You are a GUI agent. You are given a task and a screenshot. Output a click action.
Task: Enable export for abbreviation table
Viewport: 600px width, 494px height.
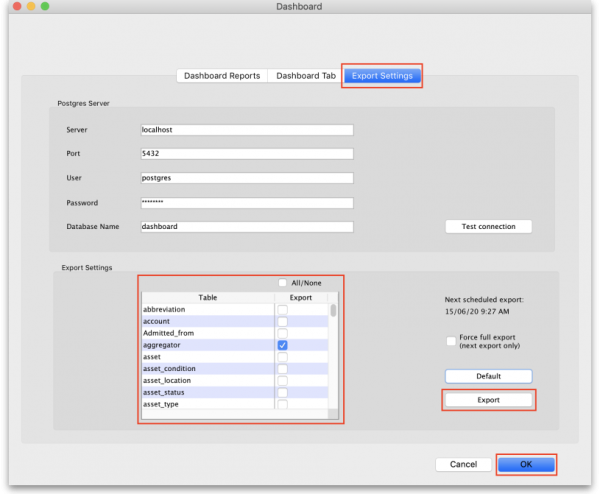(283, 310)
